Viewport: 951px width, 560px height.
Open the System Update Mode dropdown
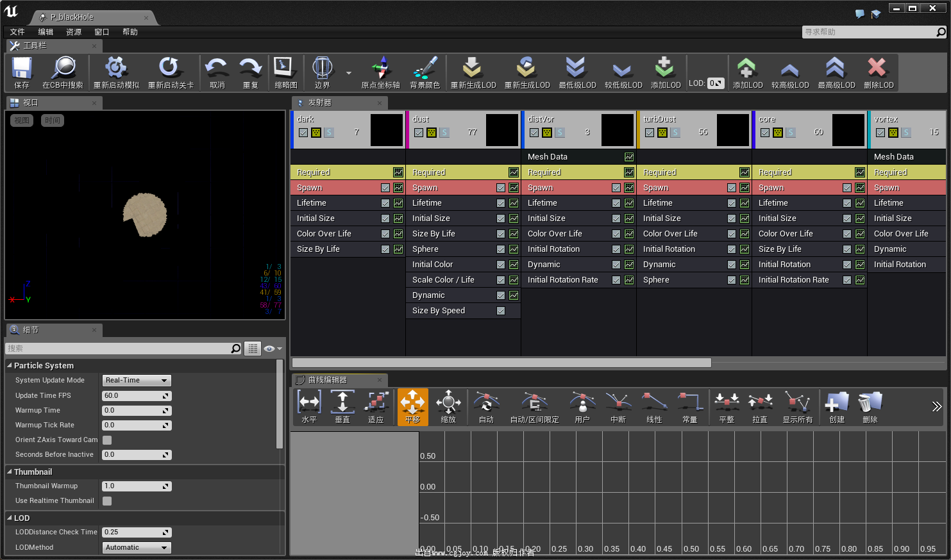pyautogui.click(x=137, y=381)
